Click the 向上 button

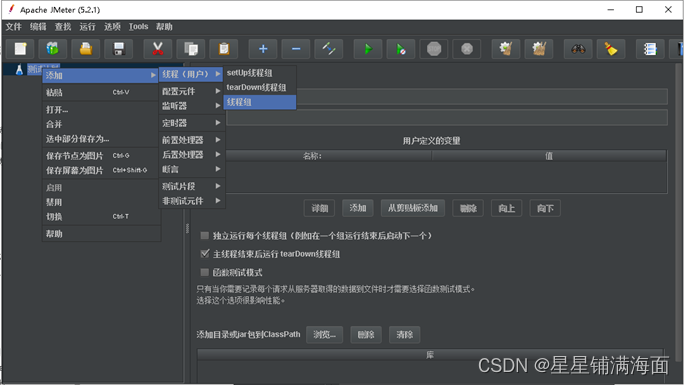click(x=506, y=208)
